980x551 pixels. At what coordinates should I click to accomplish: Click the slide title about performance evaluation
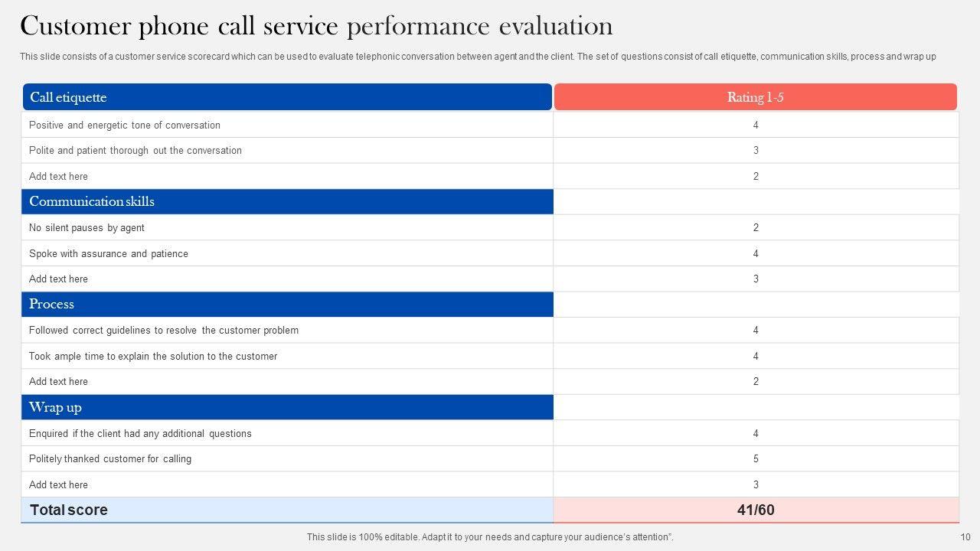tap(316, 27)
